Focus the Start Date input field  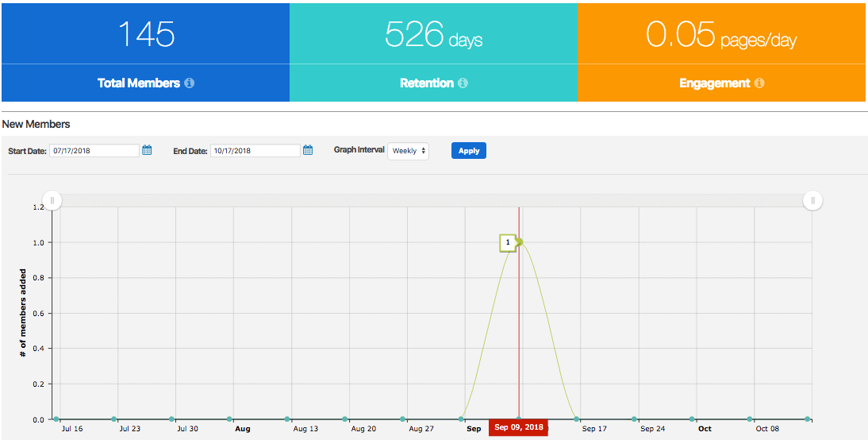pos(94,151)
